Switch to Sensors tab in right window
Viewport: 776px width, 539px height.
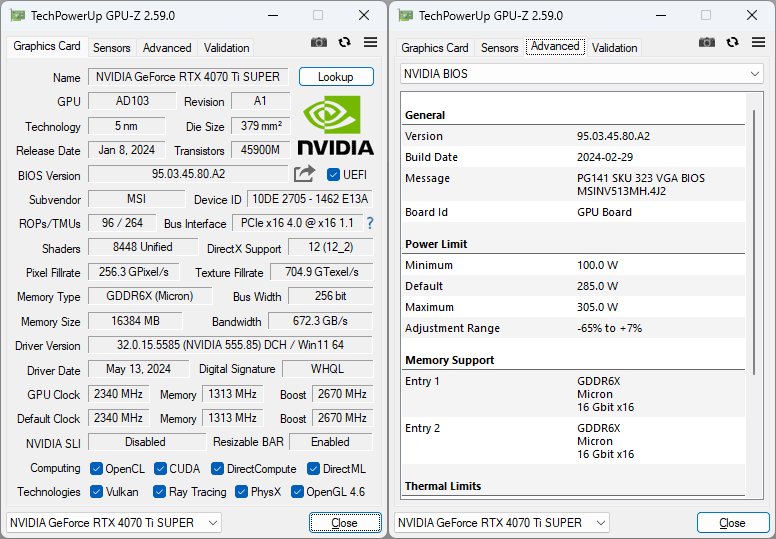pyautogui.click(x=499, y=48)
